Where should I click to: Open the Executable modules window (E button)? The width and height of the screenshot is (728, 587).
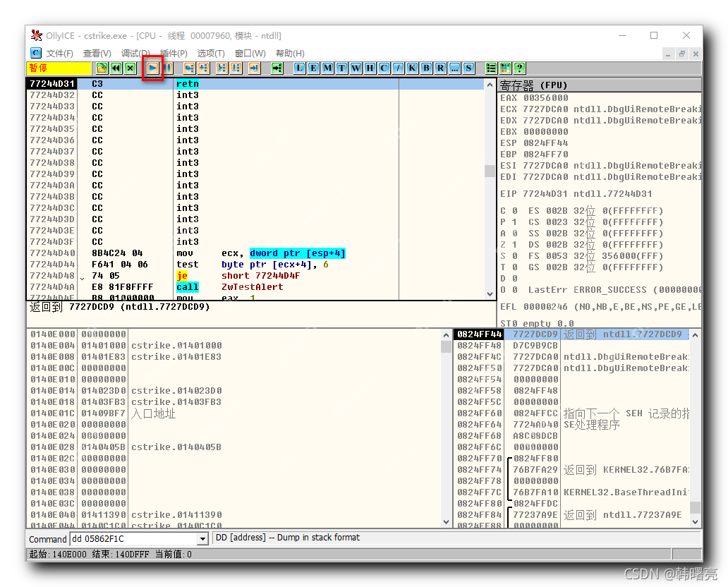pyautogui.click(x=313, y=68)
